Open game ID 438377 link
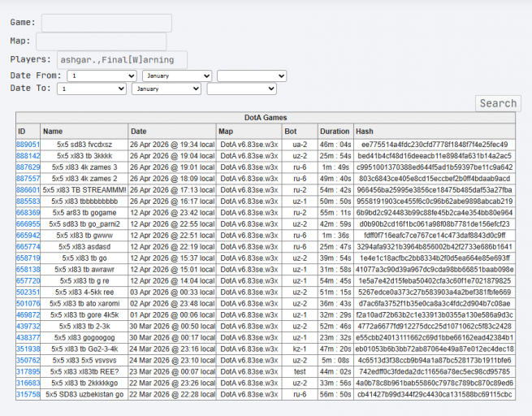Screen dimensions: 532x416 pyautogui.click(x=28, y=338)
